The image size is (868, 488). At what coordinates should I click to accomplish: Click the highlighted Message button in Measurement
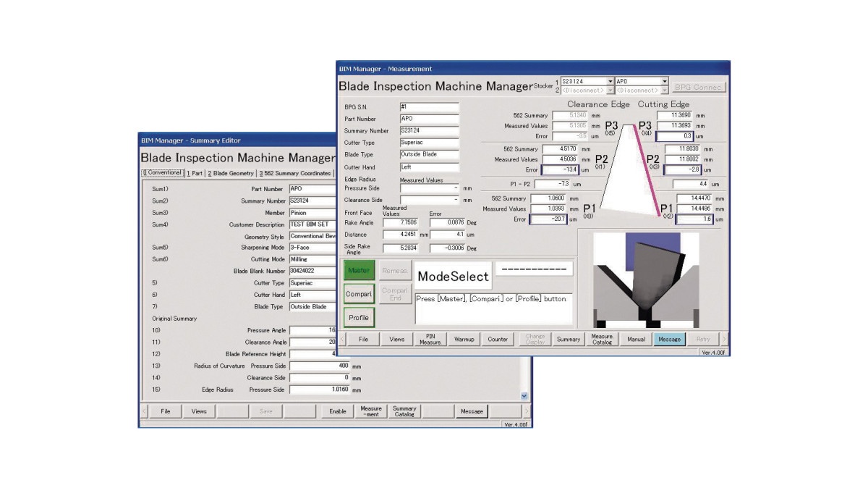click(x=669, y=339)
